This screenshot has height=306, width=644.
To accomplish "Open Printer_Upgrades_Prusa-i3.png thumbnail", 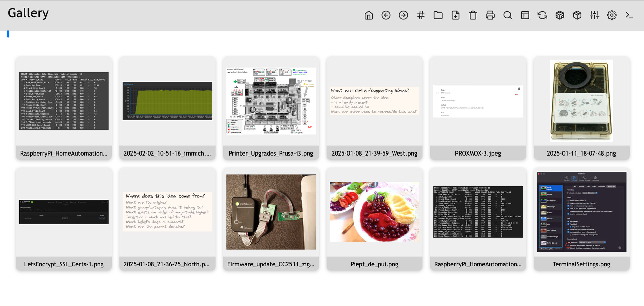I will coord(271,101).
